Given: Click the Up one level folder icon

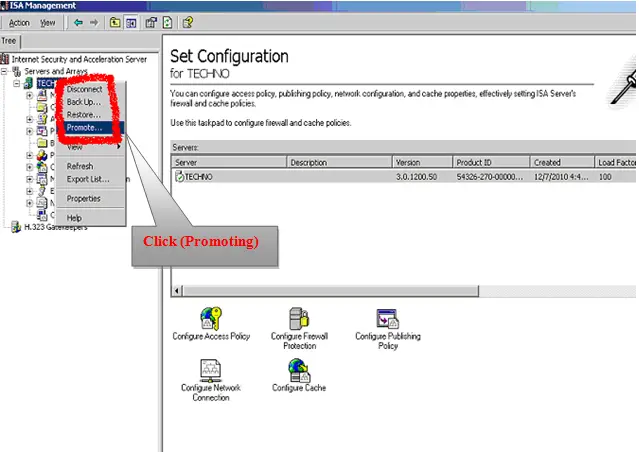Looking at the screenshot, I should pyautogui.click(x=115, y=22).
